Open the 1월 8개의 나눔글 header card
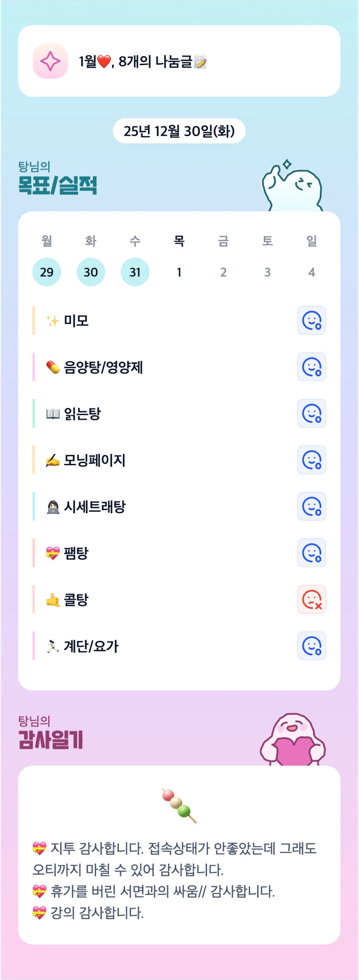Screen dimensions: 359x980 [x=179, y=61]
